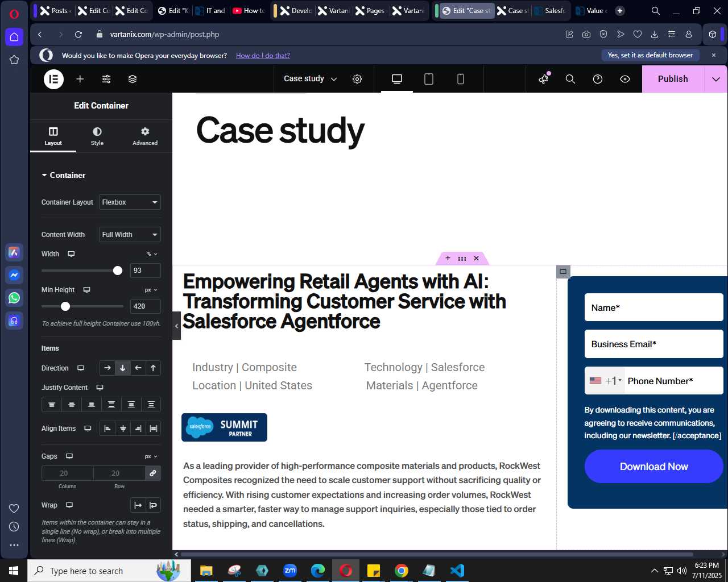Set Justify Content to start
This screenshot has height=582, width=728.
point(52,405)
